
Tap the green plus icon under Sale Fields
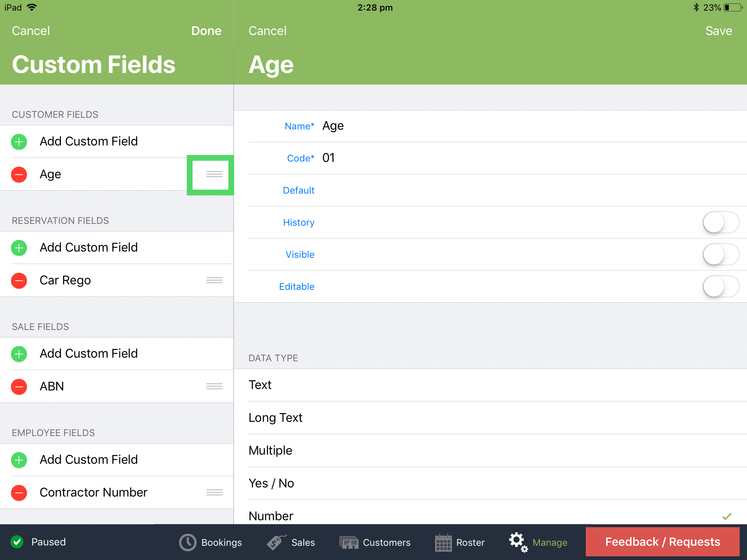point(19,354)
